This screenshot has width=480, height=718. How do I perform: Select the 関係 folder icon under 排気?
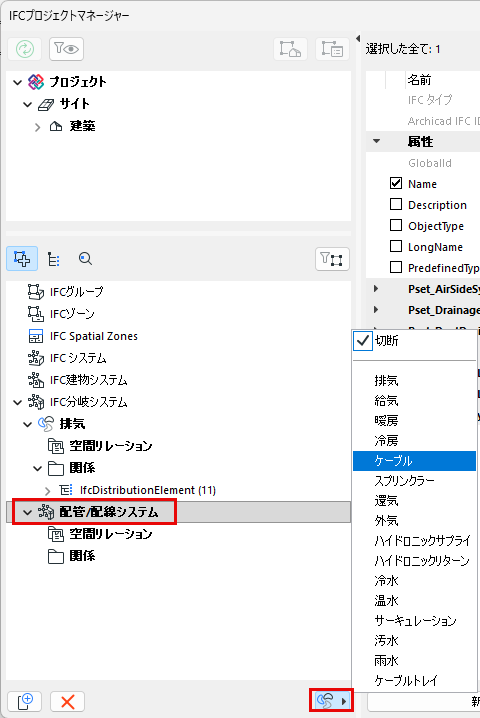(56, 468)
